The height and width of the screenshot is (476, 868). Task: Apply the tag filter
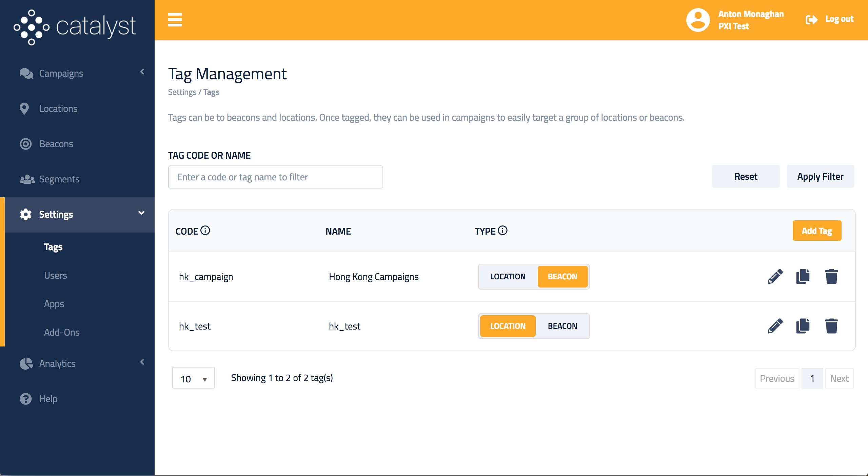coord(821,176)
